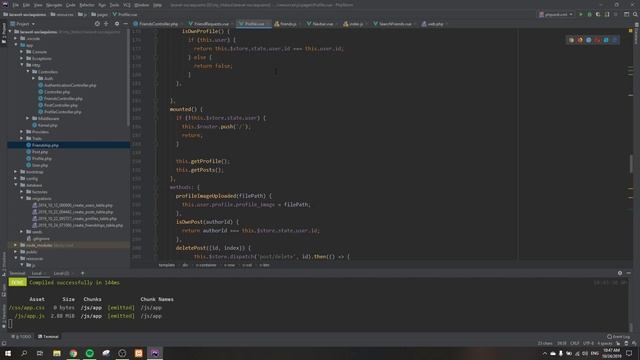Expand the bootstrap folder
This screenshot has height=360, width=640.
tap(16, 172)
